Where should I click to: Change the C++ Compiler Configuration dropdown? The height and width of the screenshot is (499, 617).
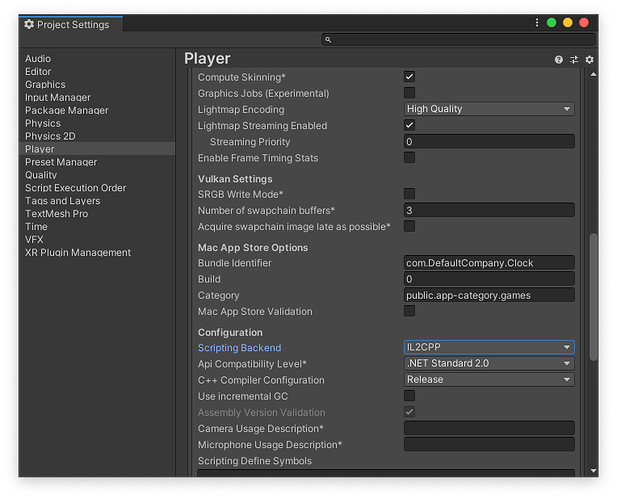(488, 380)
